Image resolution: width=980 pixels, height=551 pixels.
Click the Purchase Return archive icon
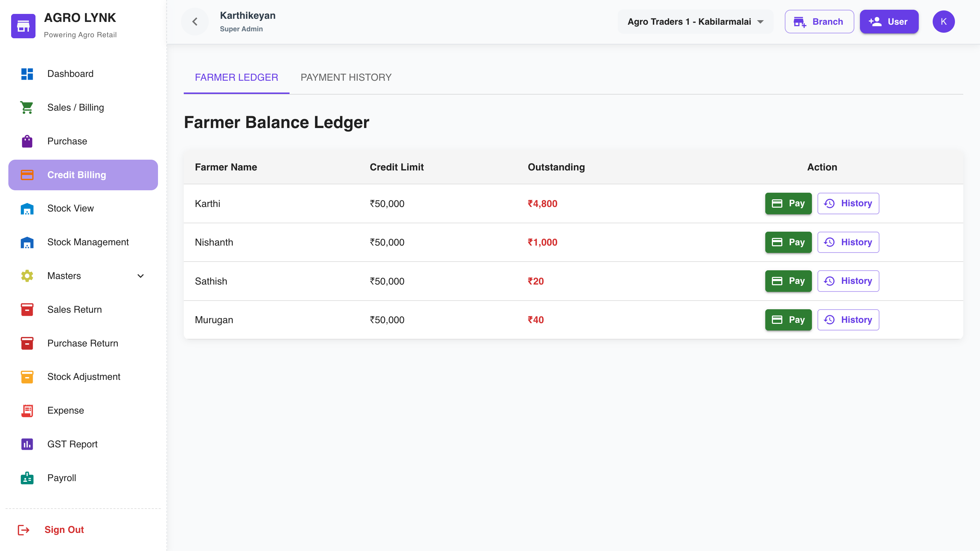pyautogui.click(x=27, y=343)
